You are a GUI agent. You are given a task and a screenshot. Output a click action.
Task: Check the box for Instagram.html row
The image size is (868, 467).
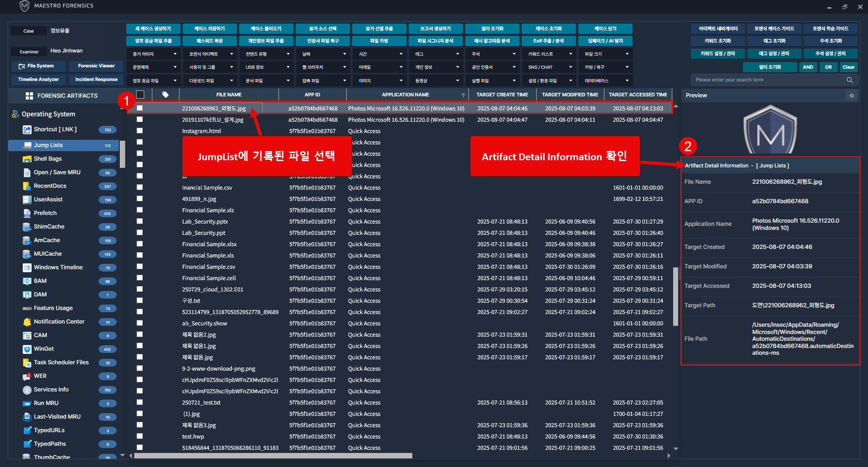140,131
